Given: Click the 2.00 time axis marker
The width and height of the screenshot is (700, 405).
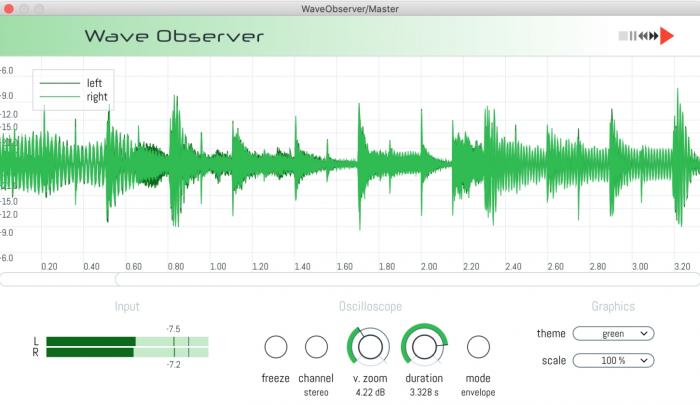Looking at the screenshot, I should point(428,266).
